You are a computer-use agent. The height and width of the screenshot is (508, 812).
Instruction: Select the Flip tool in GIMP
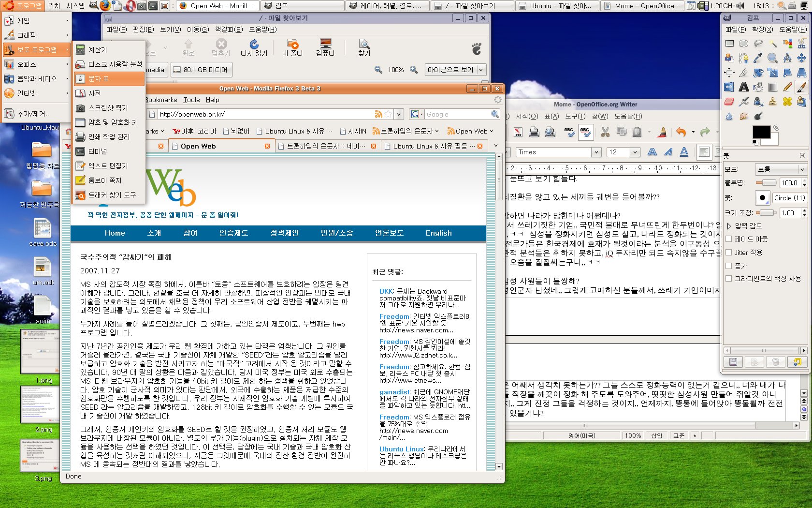tap(729, 87)
